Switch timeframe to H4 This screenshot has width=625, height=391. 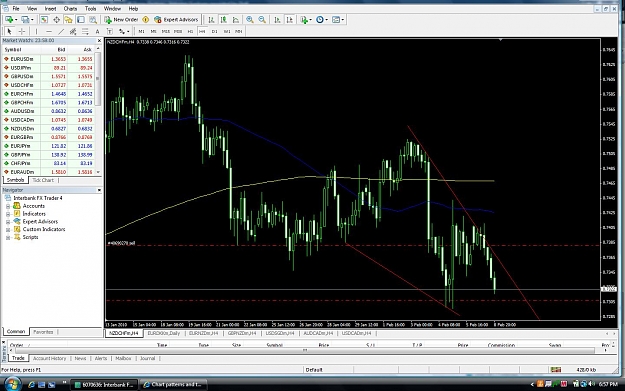click(202, 31)
